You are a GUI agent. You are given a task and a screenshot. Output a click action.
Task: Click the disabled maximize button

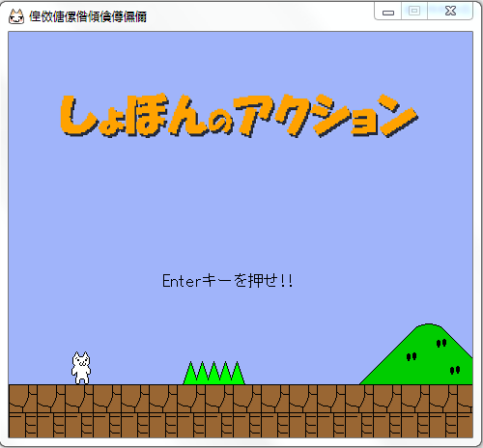[414, 12]
